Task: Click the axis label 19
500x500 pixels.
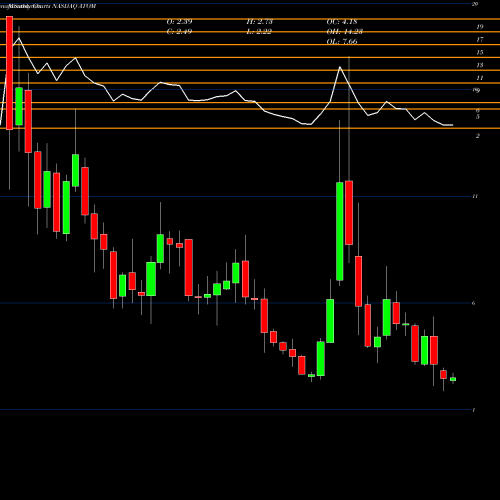Action: [480, 27]
